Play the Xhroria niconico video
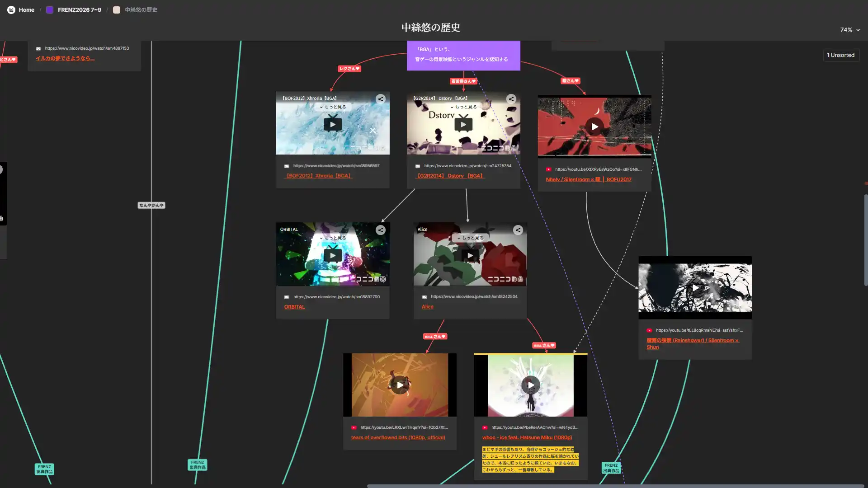The width and height of the screenshot is (868, 488). [x=333, y=124]
